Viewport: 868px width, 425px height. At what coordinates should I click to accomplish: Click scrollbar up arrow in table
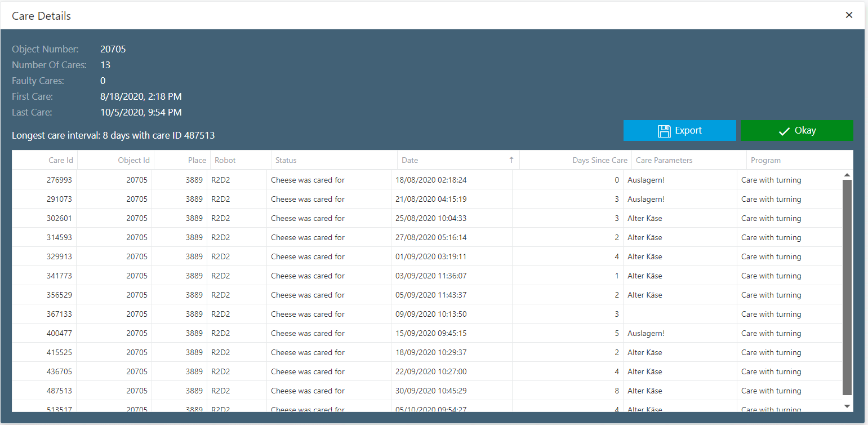[847, 175]
